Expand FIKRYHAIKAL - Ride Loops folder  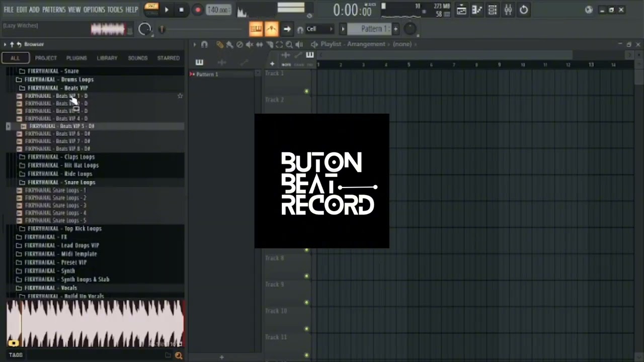click(x=60, y=174)
